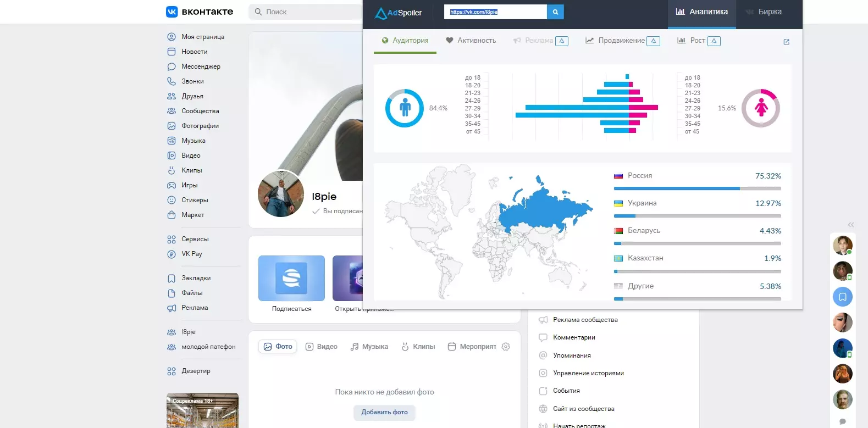Go to Друзья list
The image size is (868, 428).
(192, 96)
